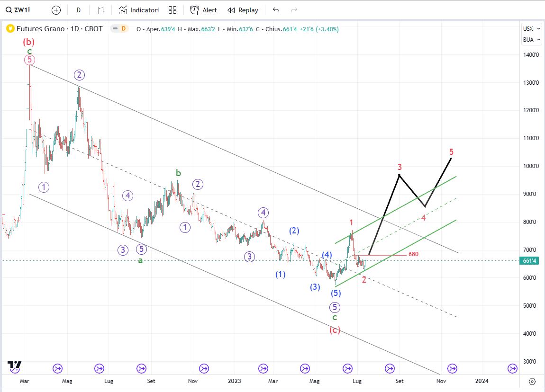Viewport: 545px width, 392px height.
Task: Open the BUA unit dropdown
Action: [x=531, y=40]
